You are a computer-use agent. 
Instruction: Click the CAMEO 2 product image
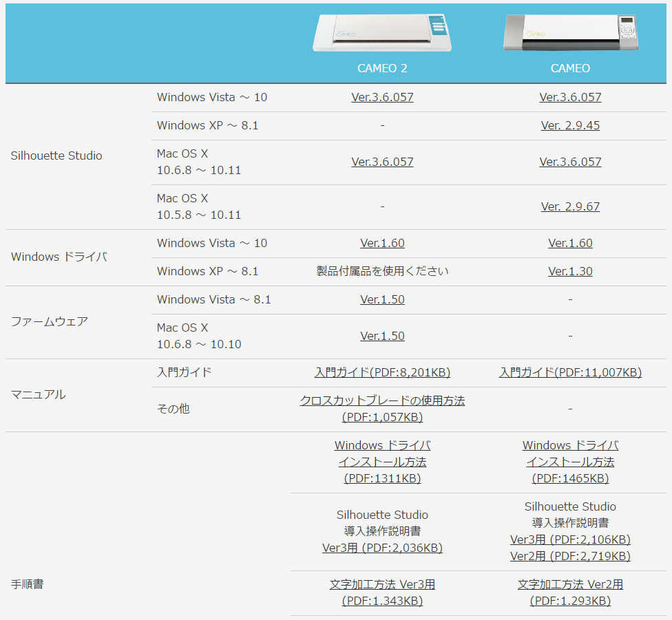[382, 33]
